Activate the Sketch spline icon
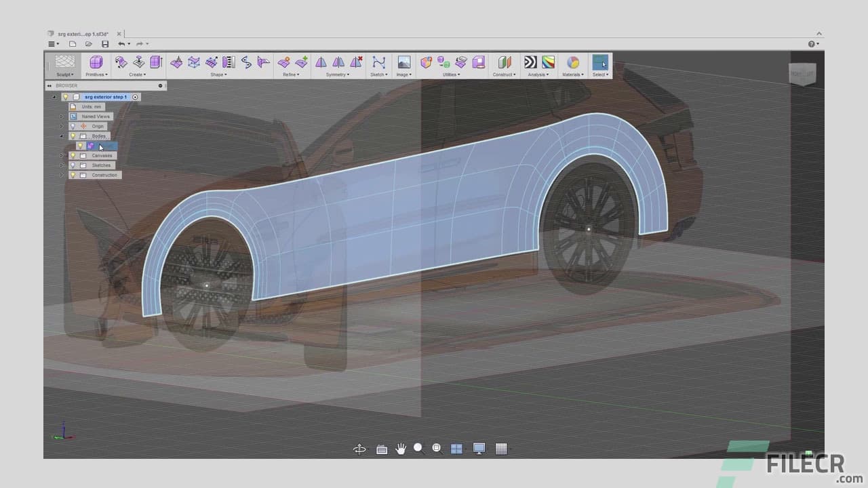Image resolution: width=868 pixels, height=488 pixels. click(x=379, y=62)
